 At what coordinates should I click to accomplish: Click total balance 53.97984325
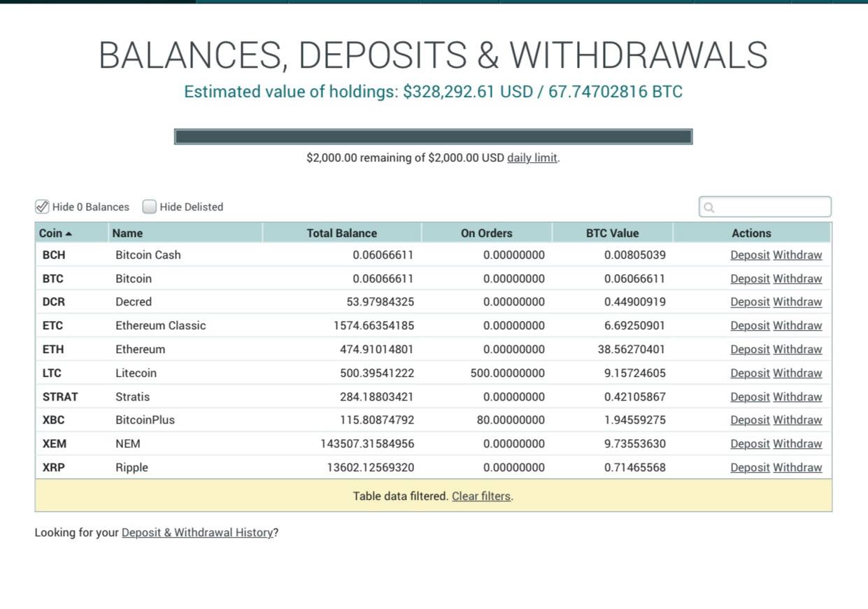click(x=380, y=301)
